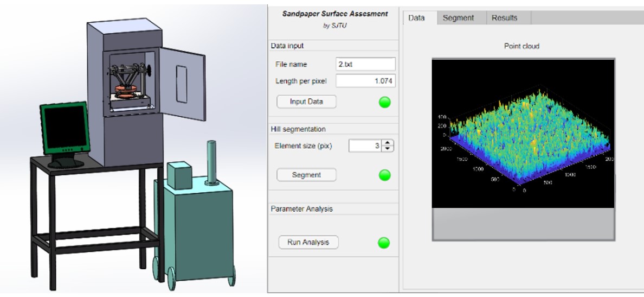644x297 pixels.
Task: Click the File name input field
Action: pos(365,64)
